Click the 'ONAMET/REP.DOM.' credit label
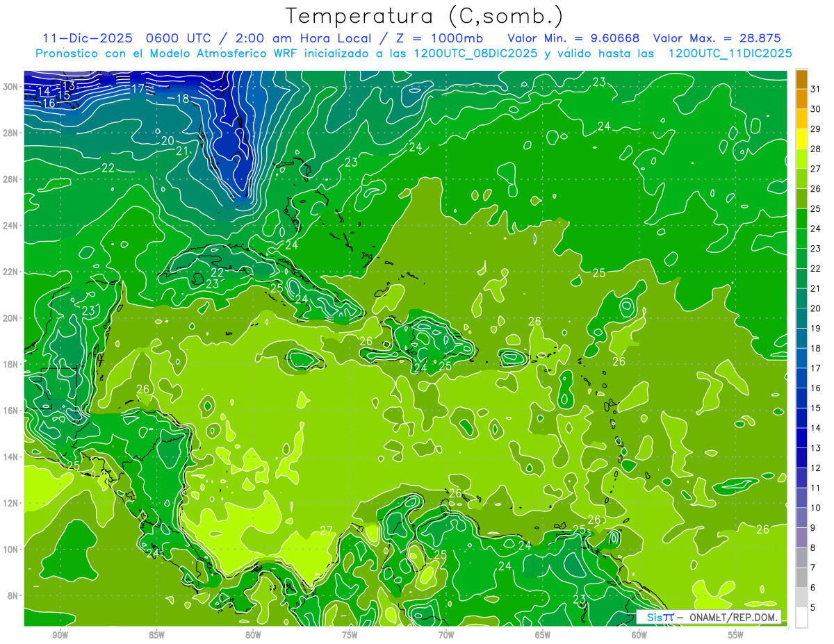The height and width of the screenshot is (644, 834). pyautogui.click(x=733, y=617)
